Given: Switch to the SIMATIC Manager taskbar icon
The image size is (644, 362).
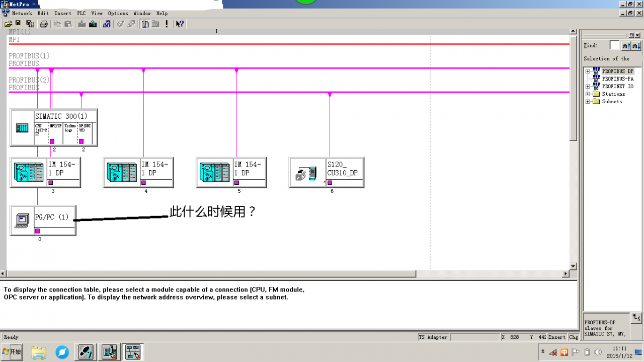Looking at the screenshot, I should tap(86, 352).
